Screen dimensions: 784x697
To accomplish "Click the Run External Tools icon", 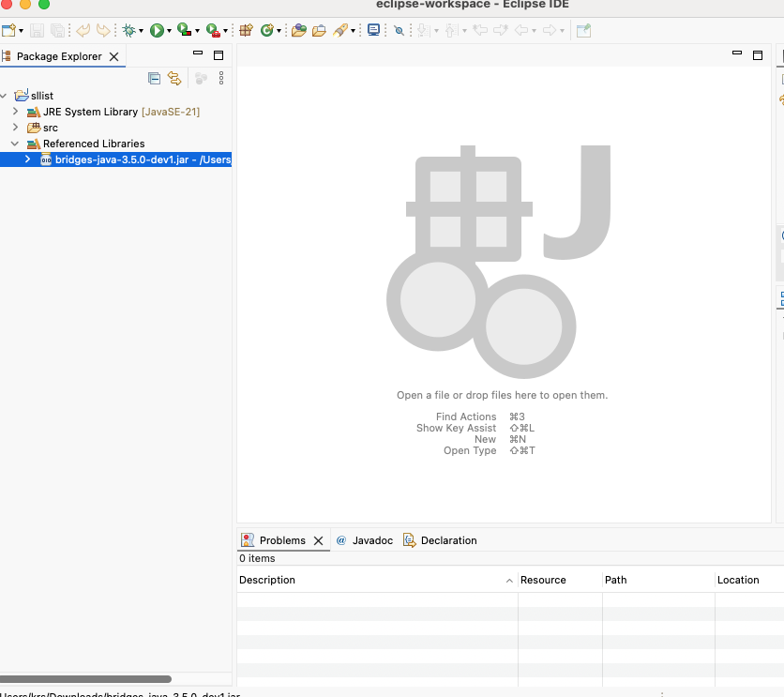I will [213, 31].
